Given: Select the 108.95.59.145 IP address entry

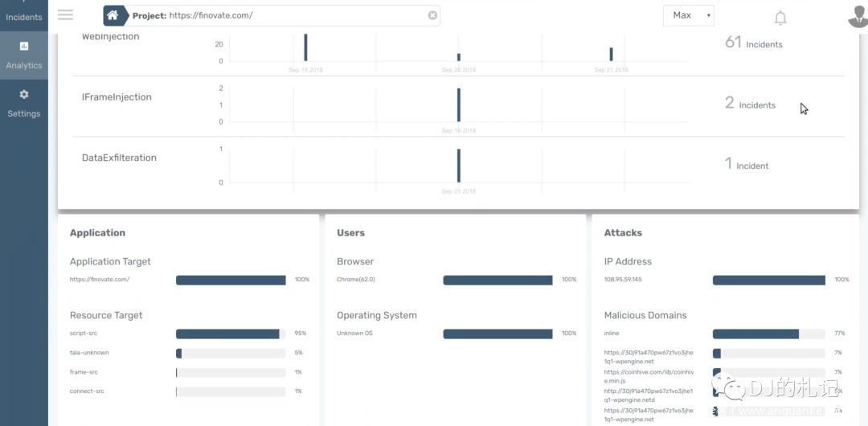Looking at the screenshot, I should [x=623, y=280].
